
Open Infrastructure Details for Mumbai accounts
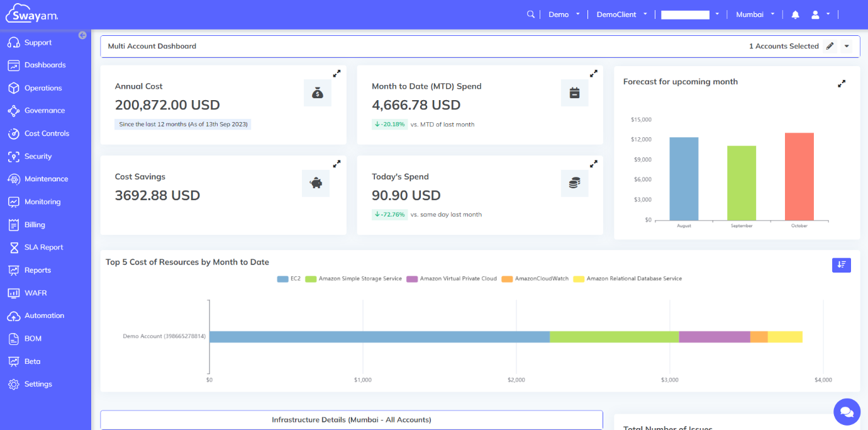(351, 419)
